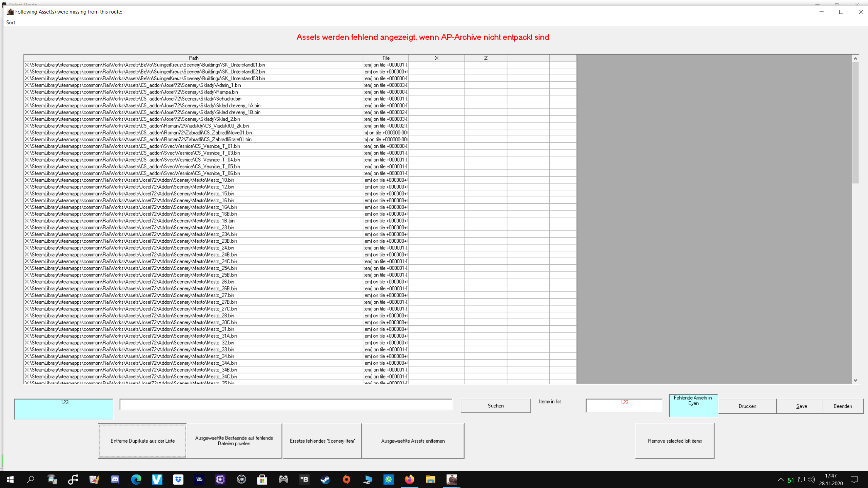Image resolution: width=868 pixels, height=488 pixels.
Task: Open Dropbox from the taskbar
Action: [x=178, y=479]
